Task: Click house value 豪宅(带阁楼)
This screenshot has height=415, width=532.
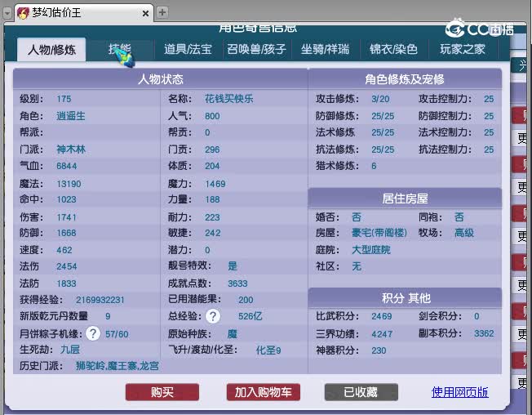Action: tap(379, 233)
